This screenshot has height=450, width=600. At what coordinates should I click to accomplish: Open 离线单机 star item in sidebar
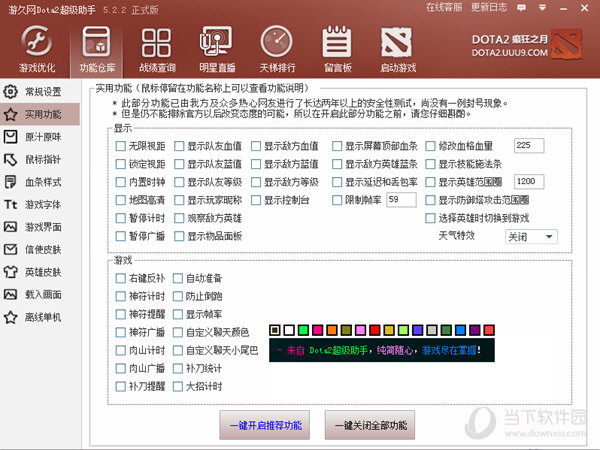click(40, 317)
